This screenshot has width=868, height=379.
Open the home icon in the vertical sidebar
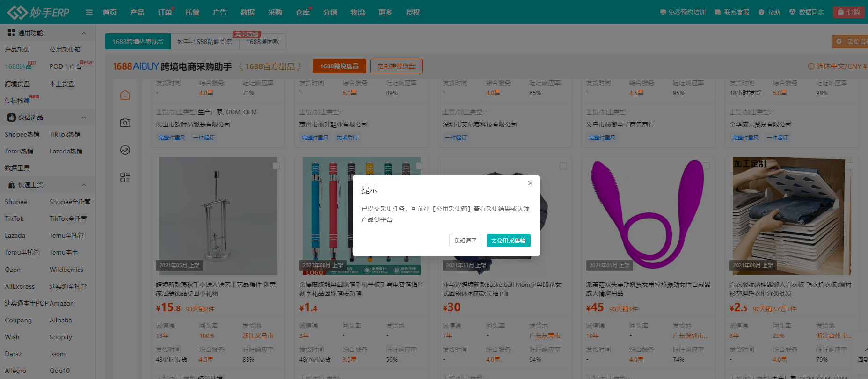tap(125, 95)
